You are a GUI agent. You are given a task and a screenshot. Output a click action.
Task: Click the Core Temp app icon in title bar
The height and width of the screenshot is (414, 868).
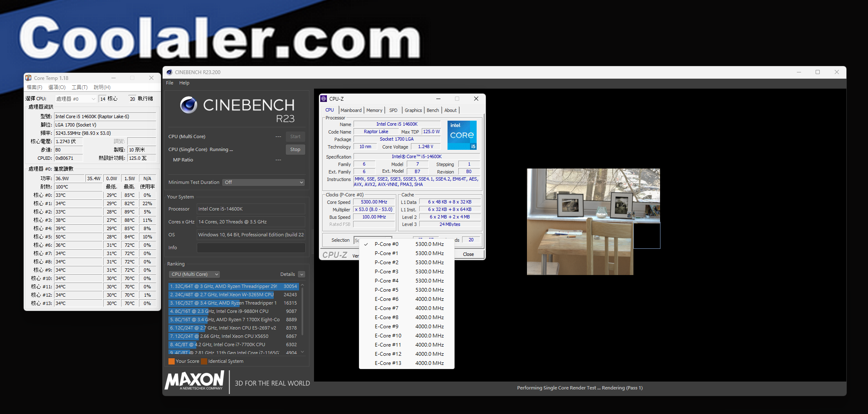click(x=28, y=78)
